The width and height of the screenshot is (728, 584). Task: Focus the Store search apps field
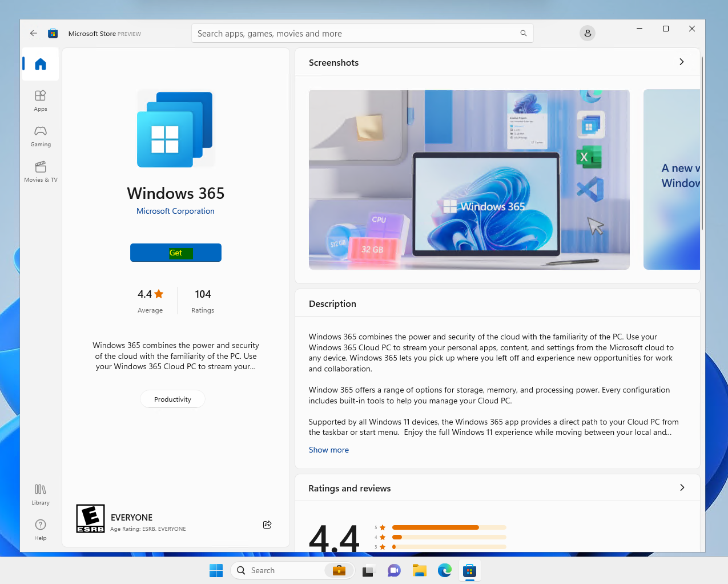[x=363, y=33]
